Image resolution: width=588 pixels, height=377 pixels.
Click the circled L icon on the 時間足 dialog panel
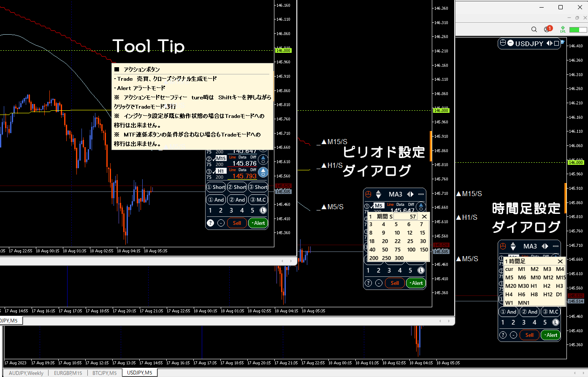pos(555,322)
